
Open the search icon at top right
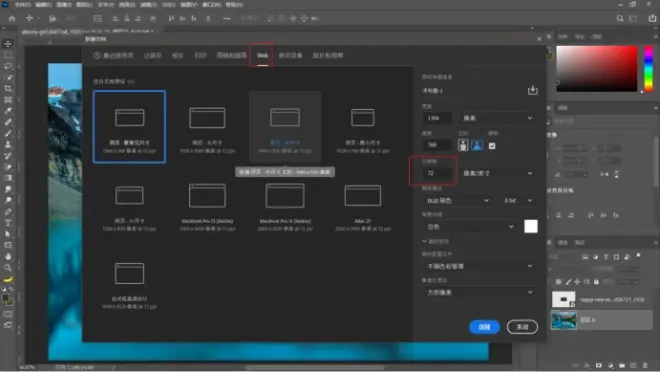point(620,19)
